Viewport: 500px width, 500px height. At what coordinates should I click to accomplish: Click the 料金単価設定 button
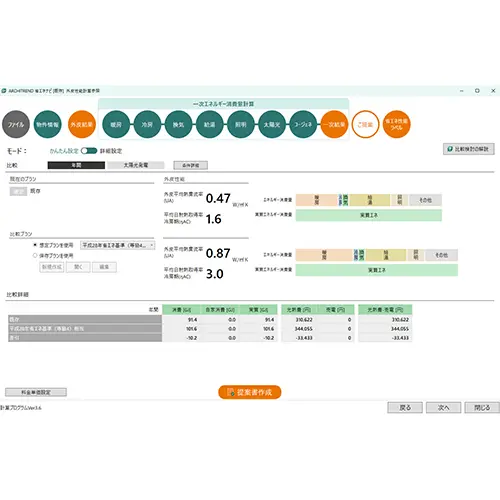(36, 392)
